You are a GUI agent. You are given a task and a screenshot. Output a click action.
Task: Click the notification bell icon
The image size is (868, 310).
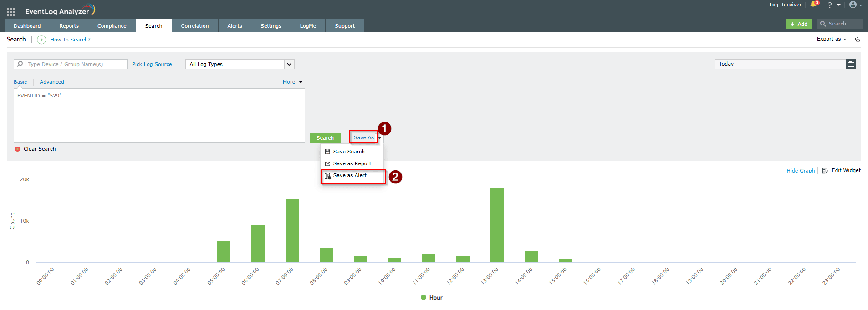click(813, 5)
